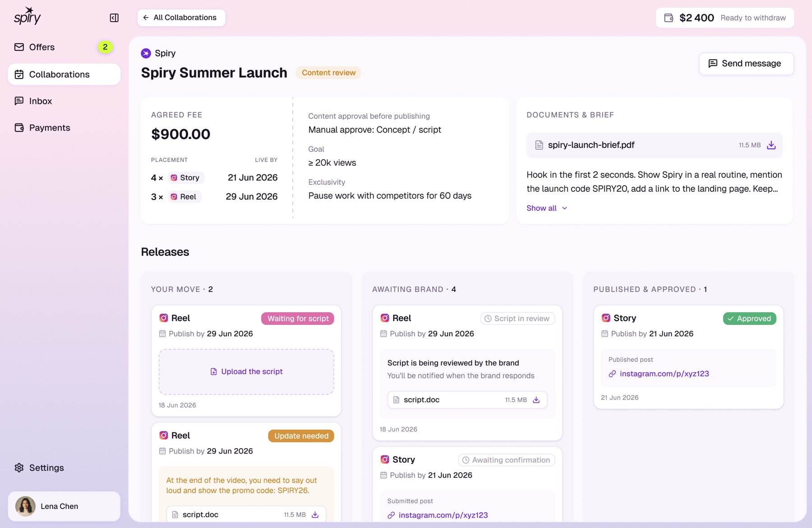The image size is (812, 528).
Task: Click Instagram icon on Approved Story
Action: 606,318
